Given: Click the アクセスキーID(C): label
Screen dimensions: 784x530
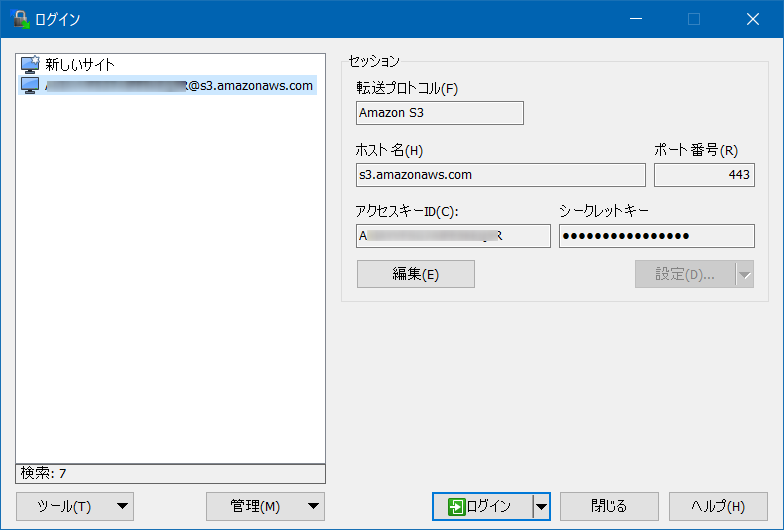Looking at the screenshot, I should [406, 212].
